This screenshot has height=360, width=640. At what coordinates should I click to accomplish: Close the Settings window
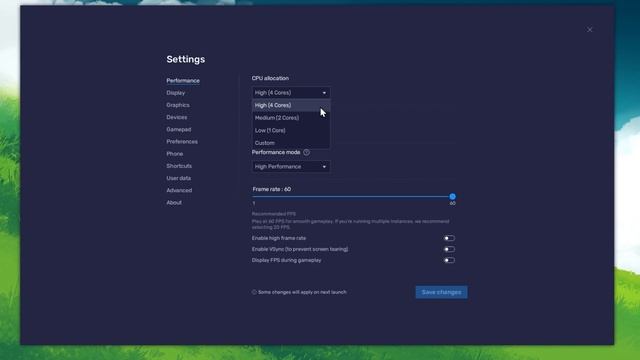pos(589,30)
